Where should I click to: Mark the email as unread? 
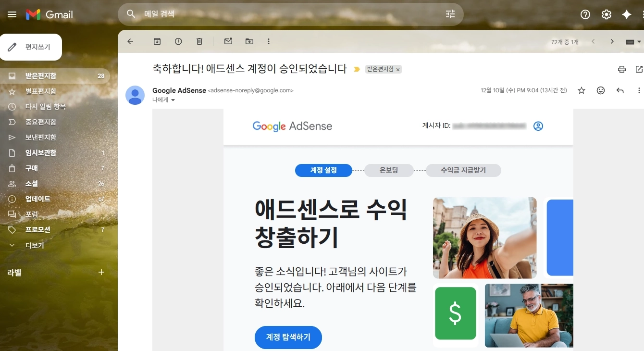pyautogui.click(x=228, y=41)
